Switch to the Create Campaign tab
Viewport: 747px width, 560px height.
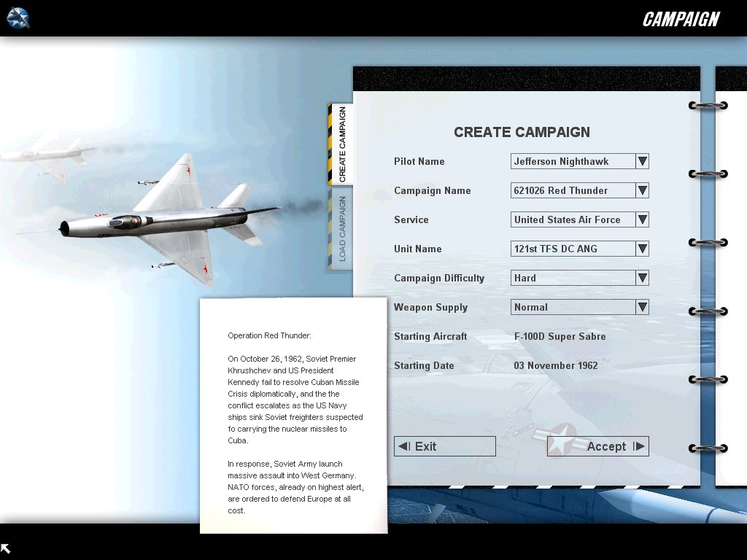coord(341,144)
